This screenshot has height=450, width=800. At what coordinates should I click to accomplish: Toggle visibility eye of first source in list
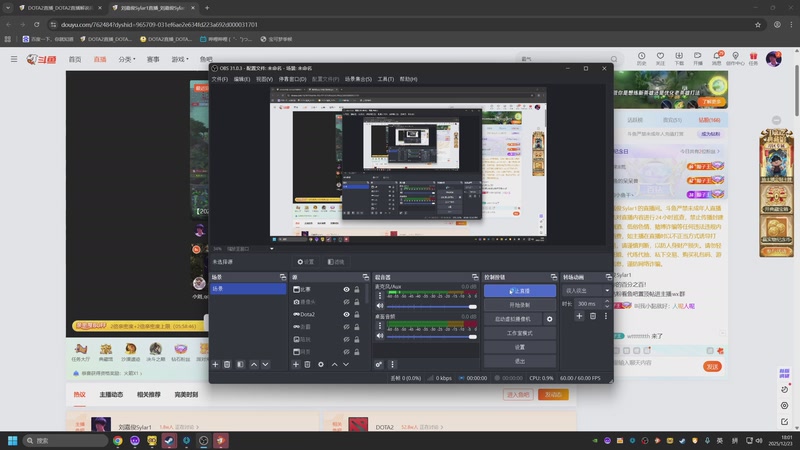point(346,289)
